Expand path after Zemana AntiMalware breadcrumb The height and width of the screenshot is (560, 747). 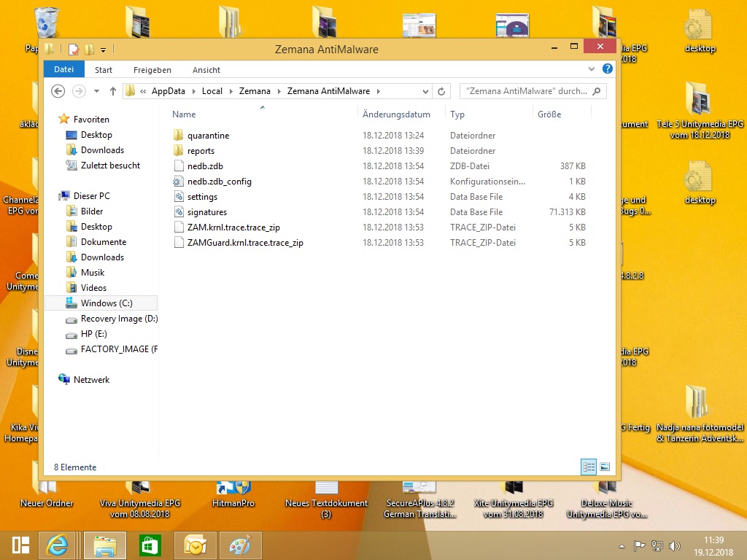point(379,91)
